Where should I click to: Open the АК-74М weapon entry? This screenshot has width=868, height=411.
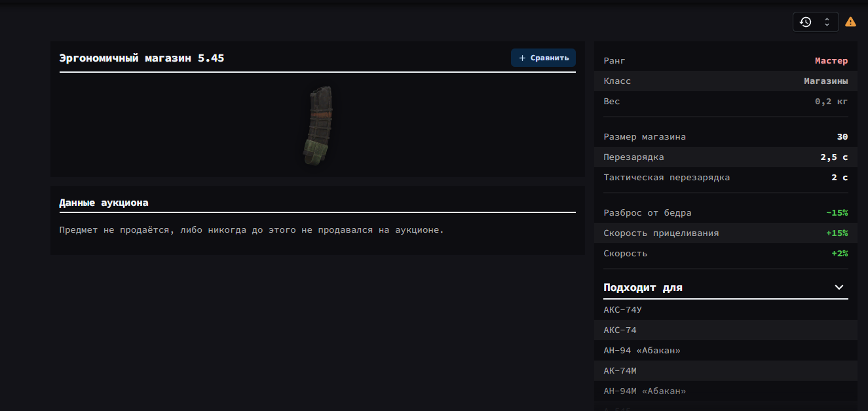[x=620, y=371]
